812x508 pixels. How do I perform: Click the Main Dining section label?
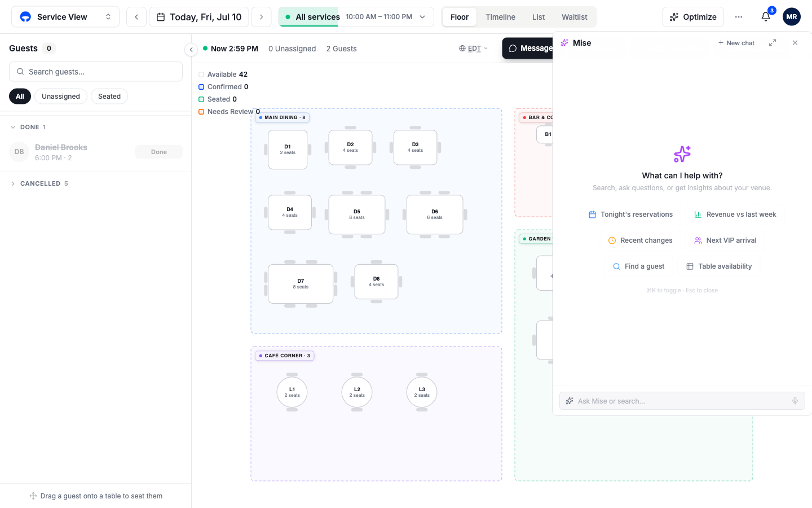point(283,117)
